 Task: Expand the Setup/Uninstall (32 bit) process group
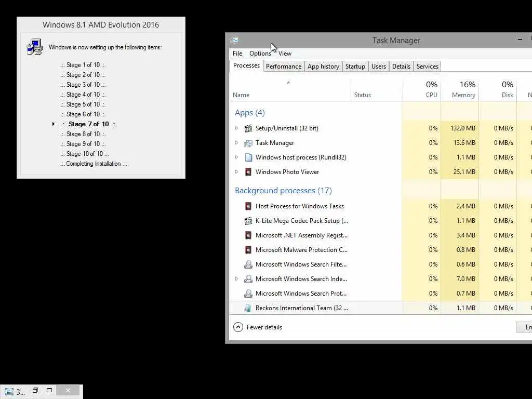pos(236,128)
